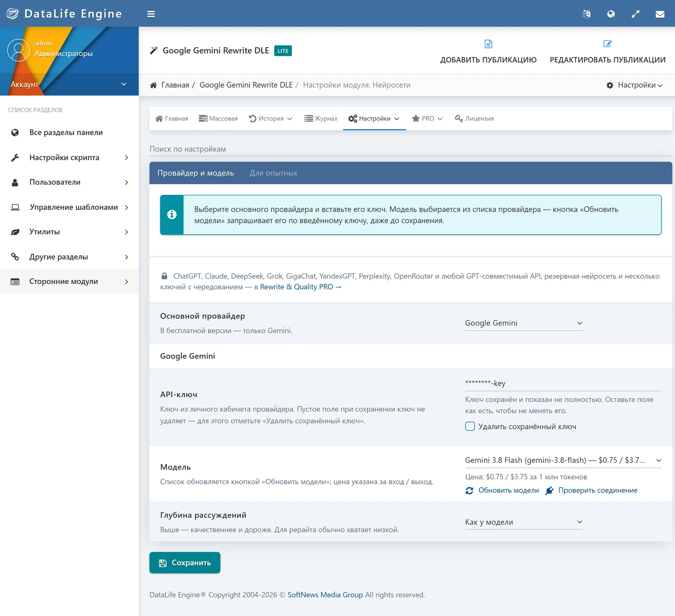Click the refresh icon by Обновить модели
675x616 pixels.
coord(470,491)
